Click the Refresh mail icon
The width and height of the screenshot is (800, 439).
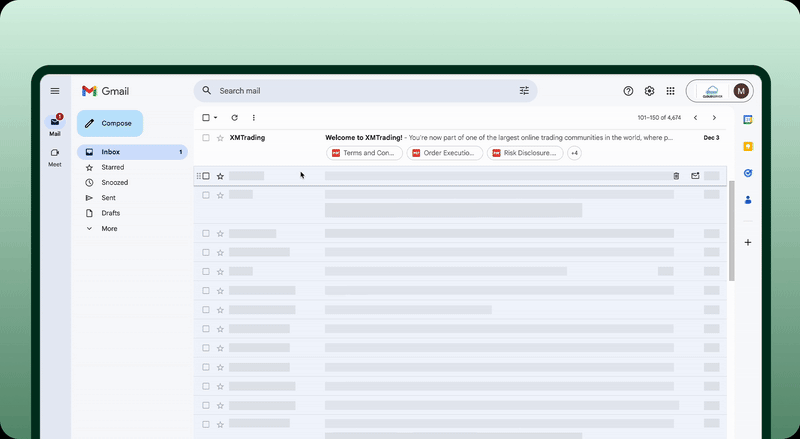[235, 118]
